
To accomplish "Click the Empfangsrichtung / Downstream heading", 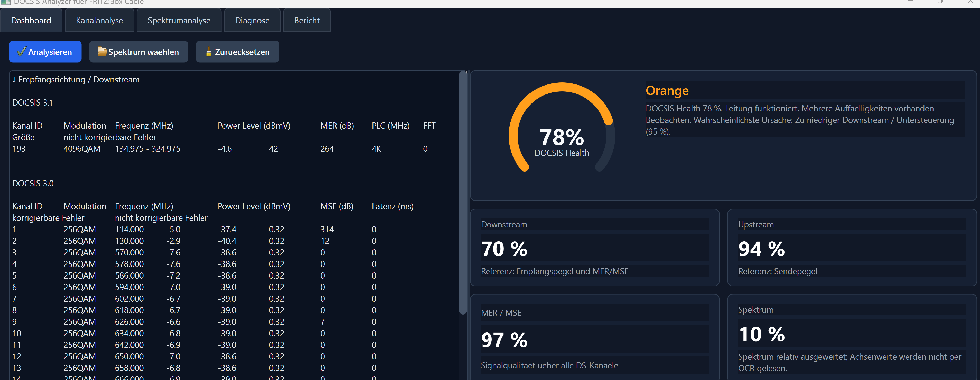I will click(x=76, y=80).
